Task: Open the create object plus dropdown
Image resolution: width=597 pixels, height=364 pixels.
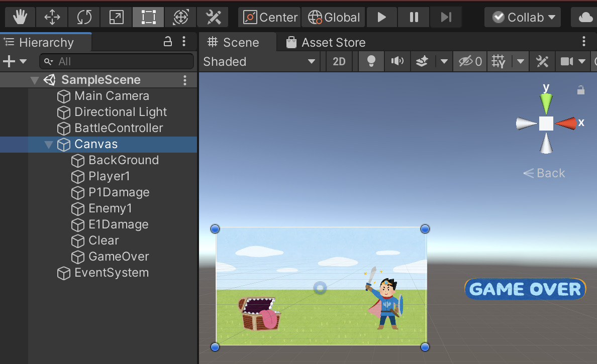Action: [15, 61]
